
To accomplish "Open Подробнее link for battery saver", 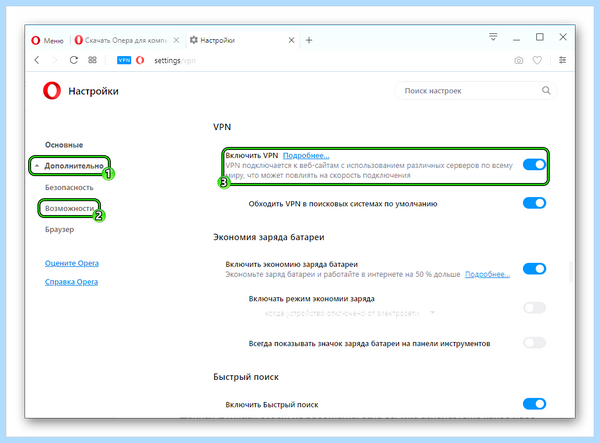I will pos(487,274).
